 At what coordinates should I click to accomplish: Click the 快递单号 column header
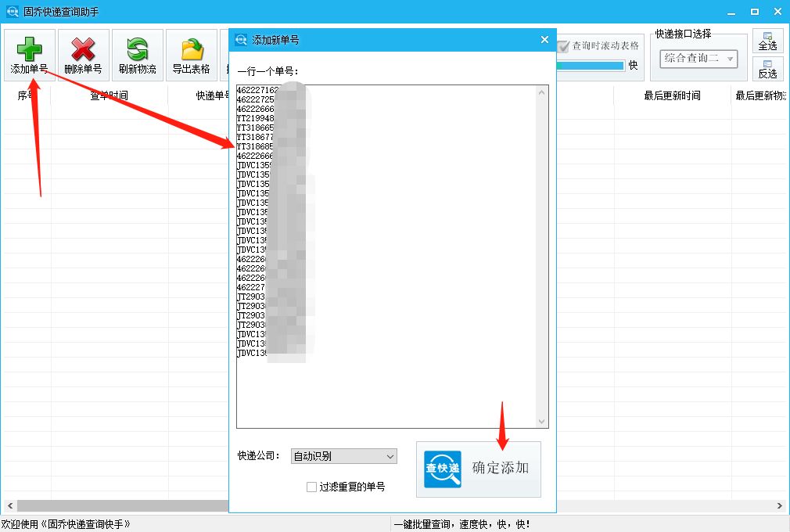coord(213,95)
